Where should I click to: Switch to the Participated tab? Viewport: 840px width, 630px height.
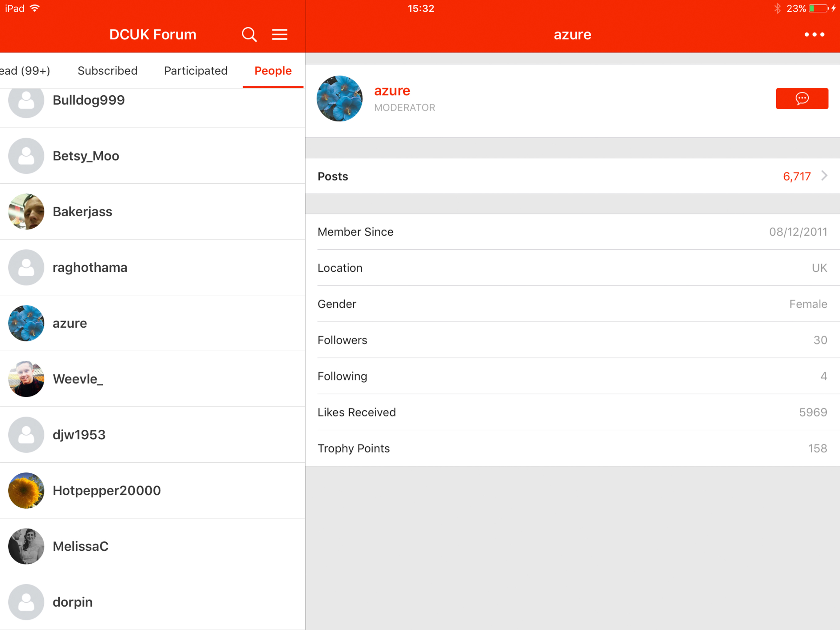pyautogui.click(x=196, y=71)
